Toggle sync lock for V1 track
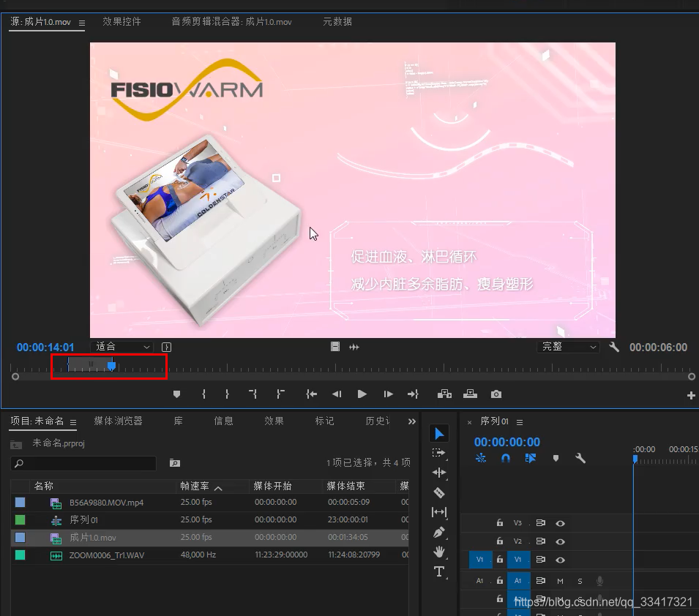The height and width of the screenshot is (616, 699). 541,560
